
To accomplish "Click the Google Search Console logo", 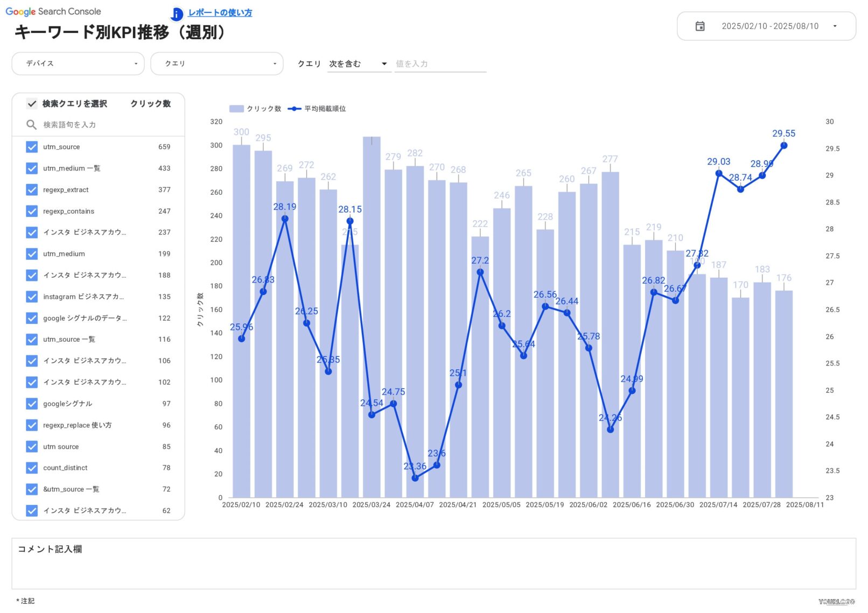I will click(x=53, y=11).
